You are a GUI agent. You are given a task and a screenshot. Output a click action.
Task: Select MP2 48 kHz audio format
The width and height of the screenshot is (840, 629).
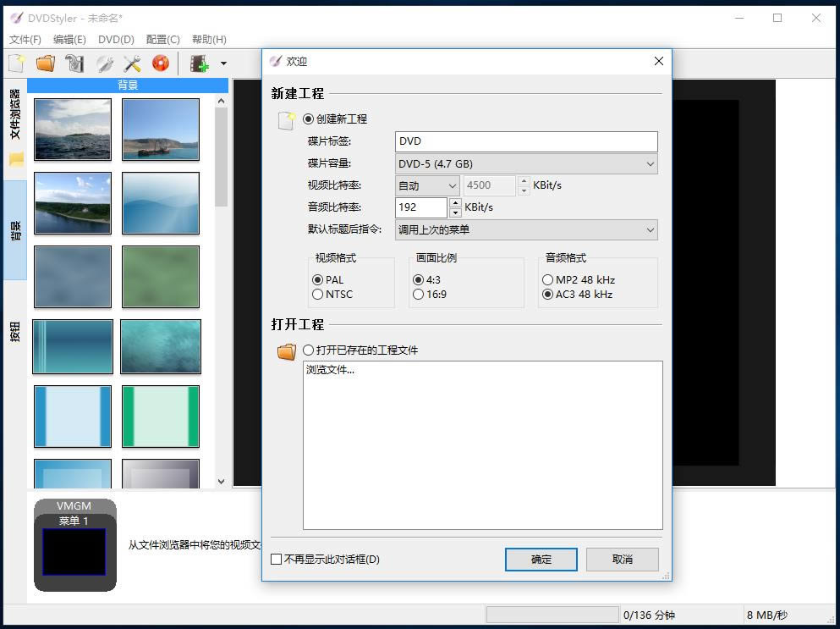point(547,280)
